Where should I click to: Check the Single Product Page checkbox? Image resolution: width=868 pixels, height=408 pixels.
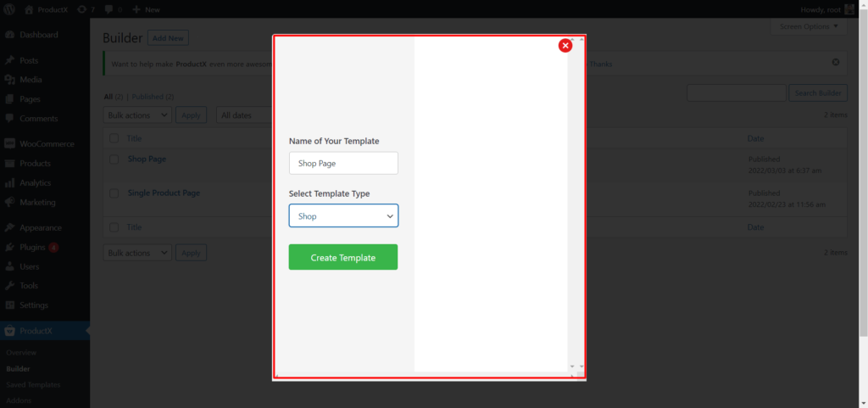click(114, 193)
